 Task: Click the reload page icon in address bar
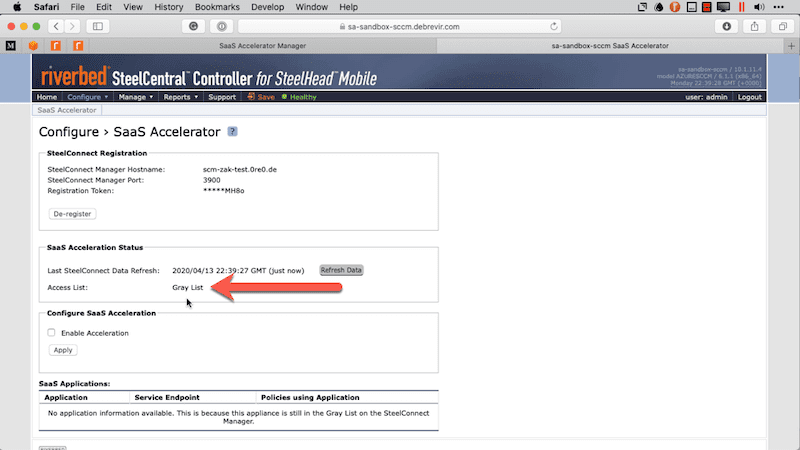(x=554, y=27)
